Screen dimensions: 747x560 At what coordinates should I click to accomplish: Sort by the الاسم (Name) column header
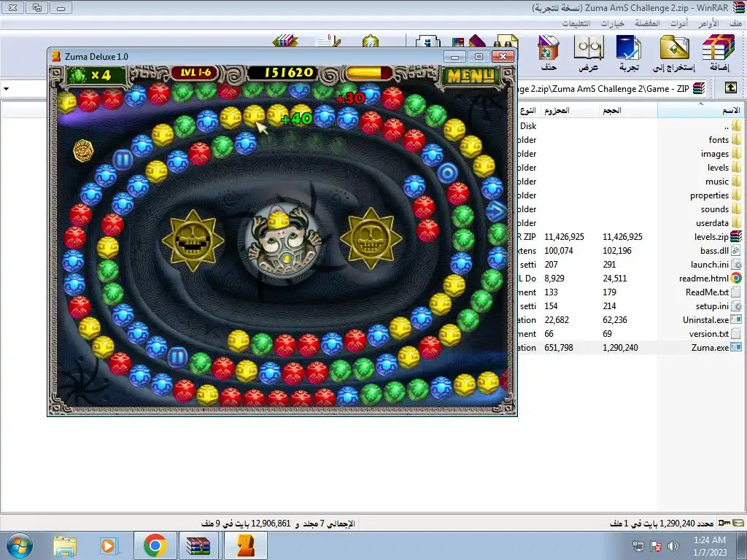[701, 110]
